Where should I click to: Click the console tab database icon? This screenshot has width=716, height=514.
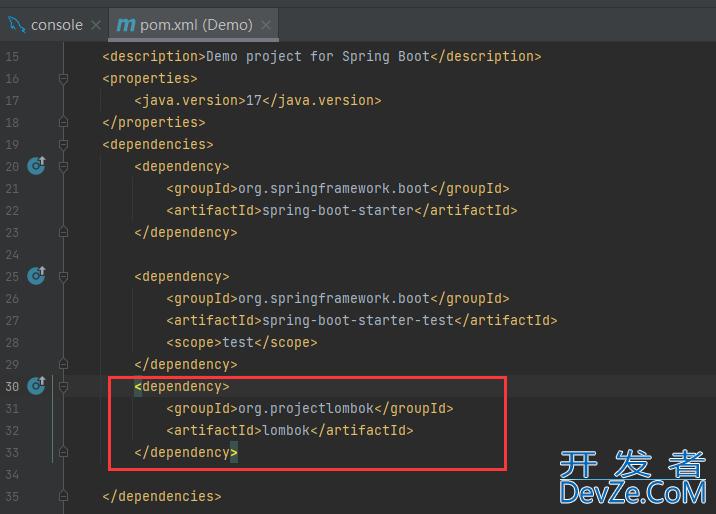[16, 25]
